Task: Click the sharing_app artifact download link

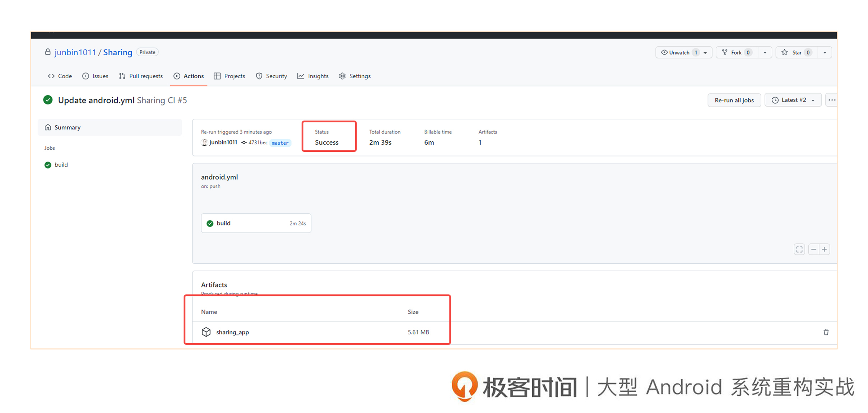Action: click(x=231, y=332)
